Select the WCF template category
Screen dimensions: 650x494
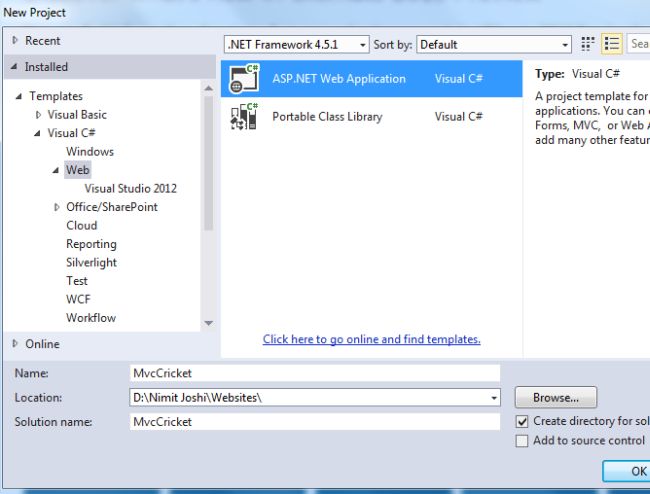pyautogui.click(x=78, y=299)
